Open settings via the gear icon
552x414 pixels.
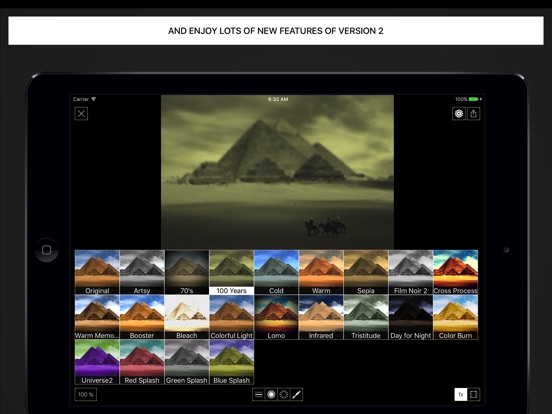[459, 114]
